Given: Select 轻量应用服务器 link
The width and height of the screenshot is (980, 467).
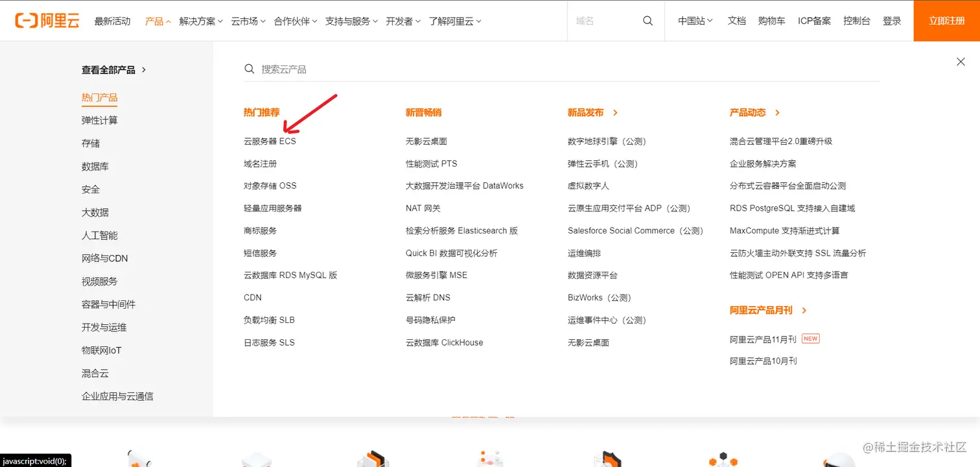Looking at the screenshot, I should [x=273, y=208].
